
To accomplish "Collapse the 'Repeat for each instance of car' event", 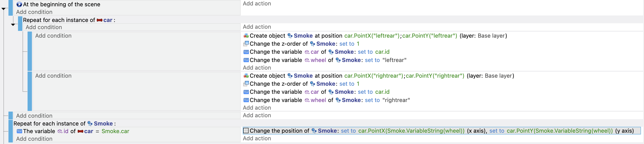I will coord(13,25).
